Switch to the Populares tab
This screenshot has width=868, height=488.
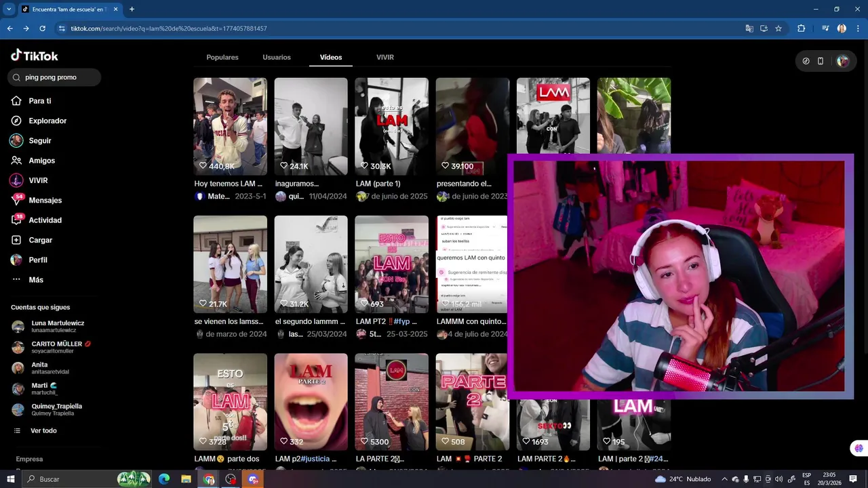coord(222,58)
